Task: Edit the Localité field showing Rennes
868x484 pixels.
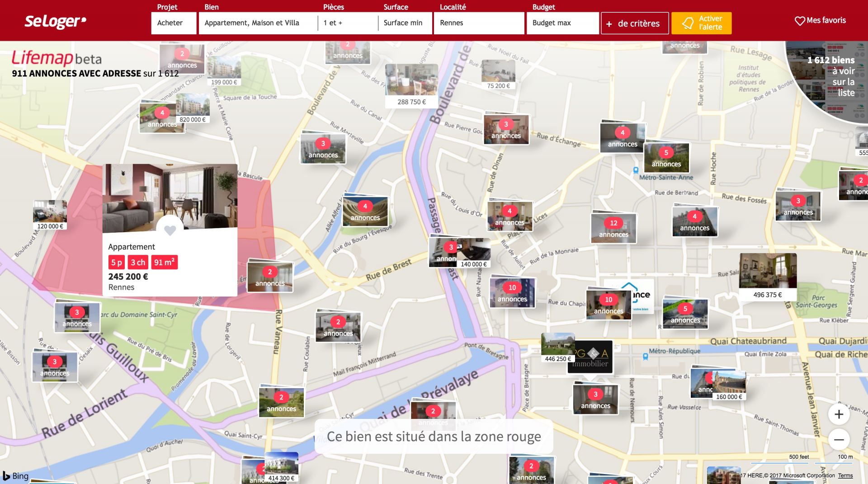Action: (479, 23)
